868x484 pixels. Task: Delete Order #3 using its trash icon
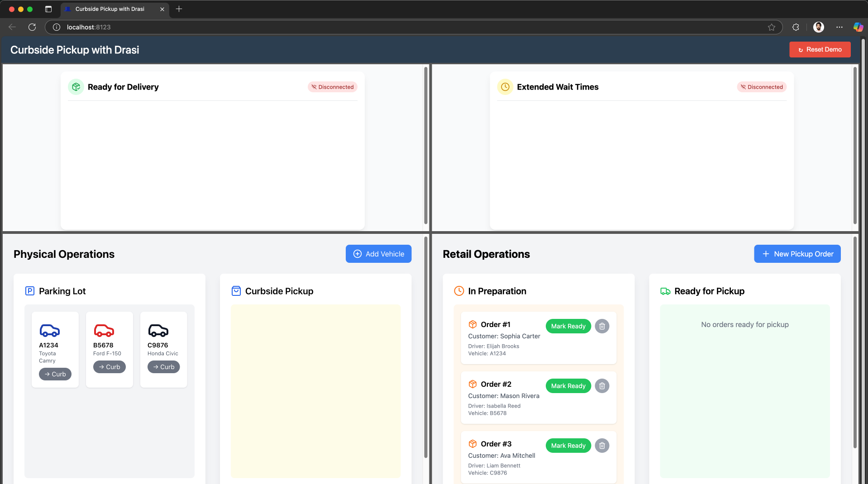(602, 445)
